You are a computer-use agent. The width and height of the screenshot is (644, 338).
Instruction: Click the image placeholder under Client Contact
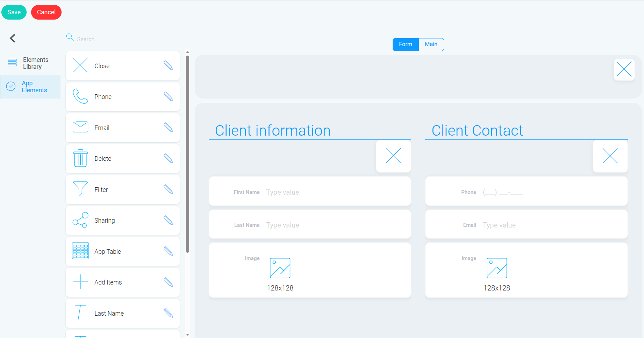click(497, 268)
